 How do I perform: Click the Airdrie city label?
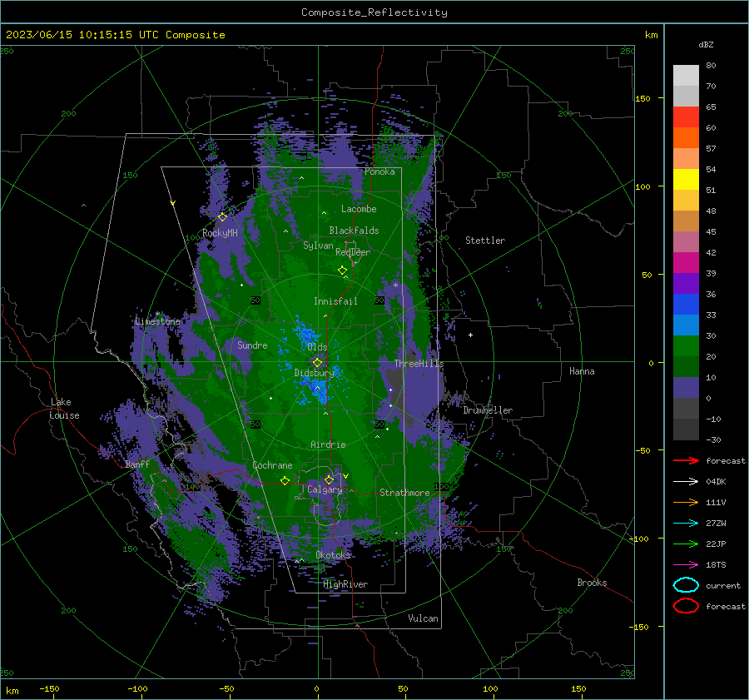click(328, 444)
